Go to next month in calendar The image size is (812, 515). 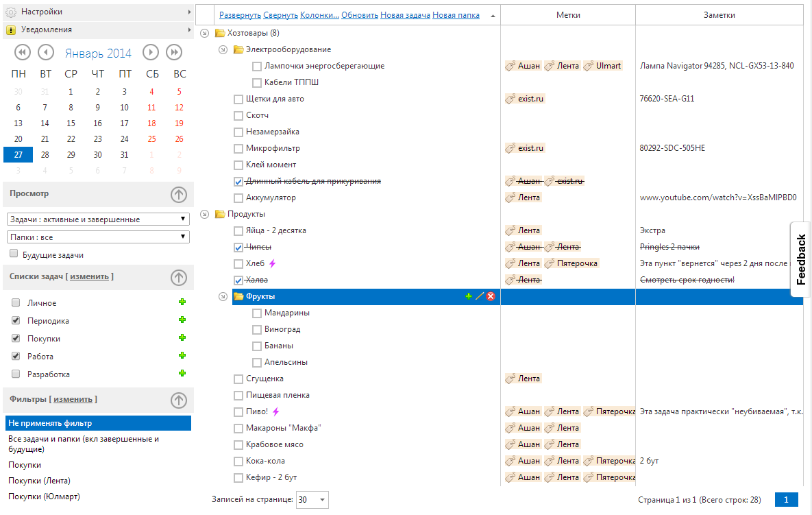pyautogui.click(x=151, y=52)
